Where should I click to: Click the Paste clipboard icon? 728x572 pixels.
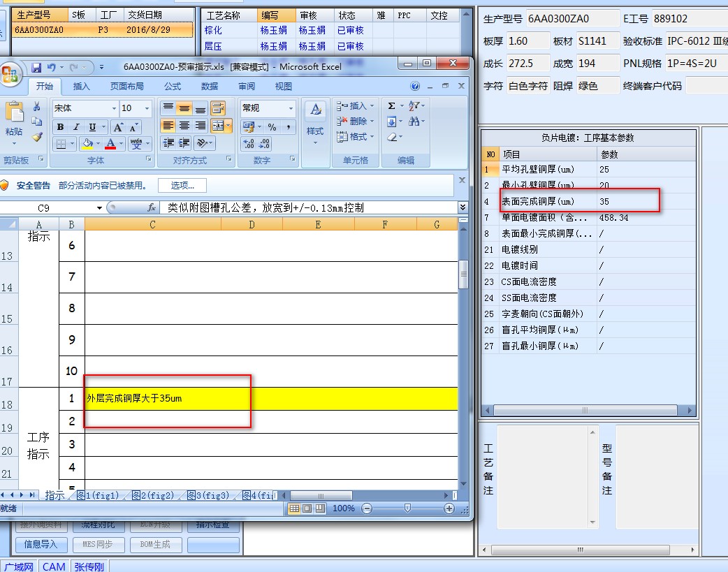(15, 113)
